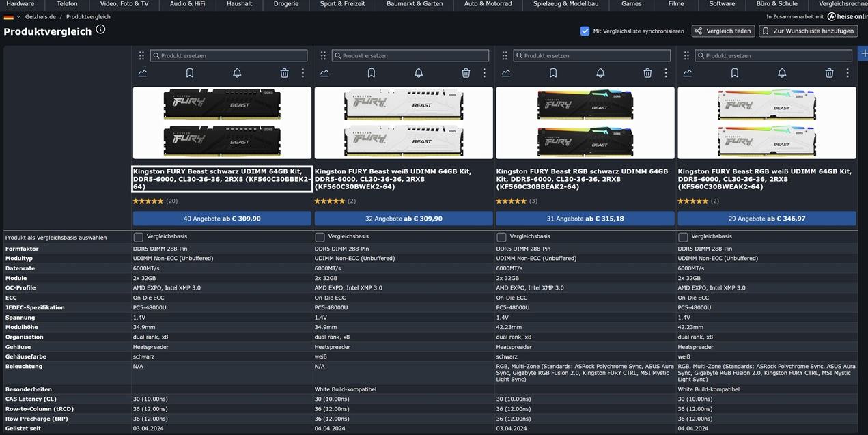The height and width of the screenshot is (435, 868).
Task: Delete FURY Beast weiß column with trash icon
Action: click(466, 73)
